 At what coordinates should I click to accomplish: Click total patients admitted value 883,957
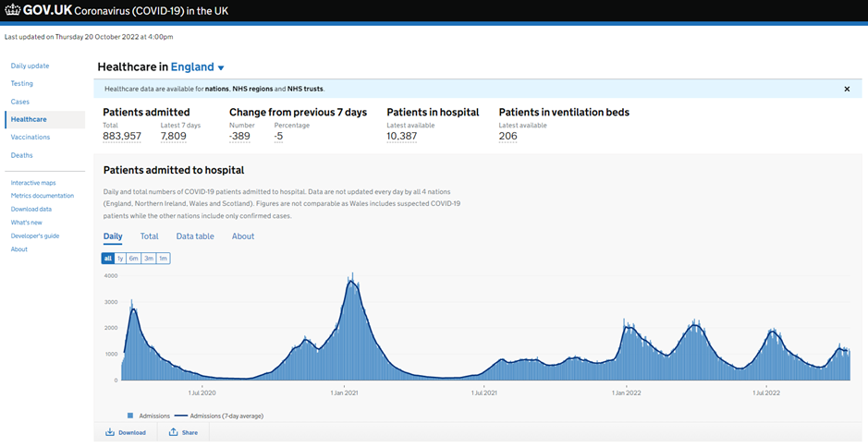[122, 136]
